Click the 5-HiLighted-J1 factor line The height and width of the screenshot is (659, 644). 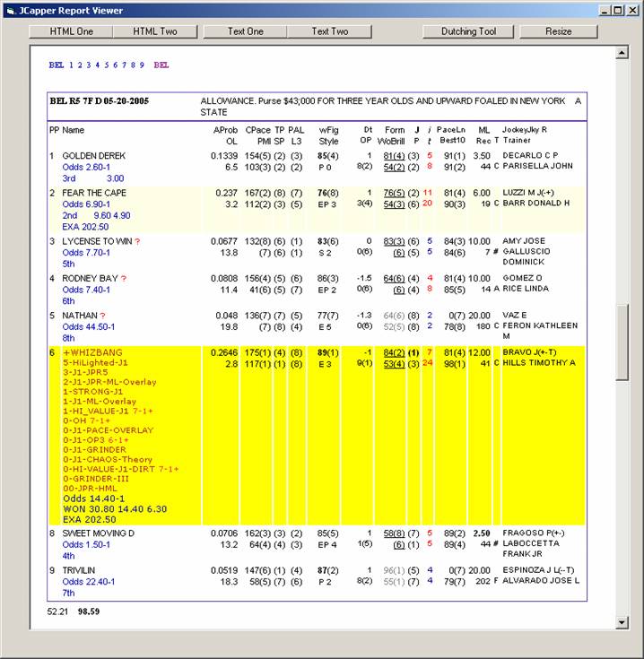(95, 363)
